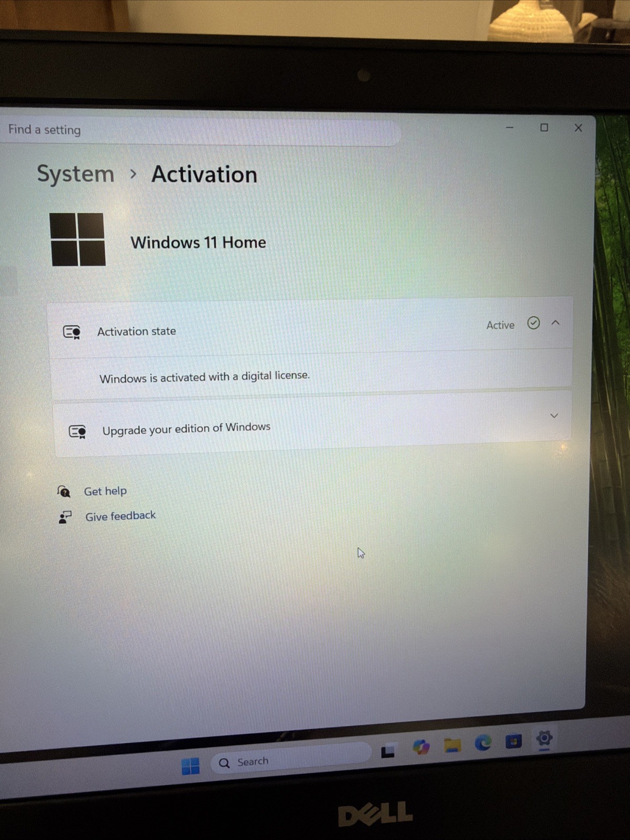The image size is (630, 840).
Task: Click the Upgrade edition certificate icon
Action: [77, 432]
